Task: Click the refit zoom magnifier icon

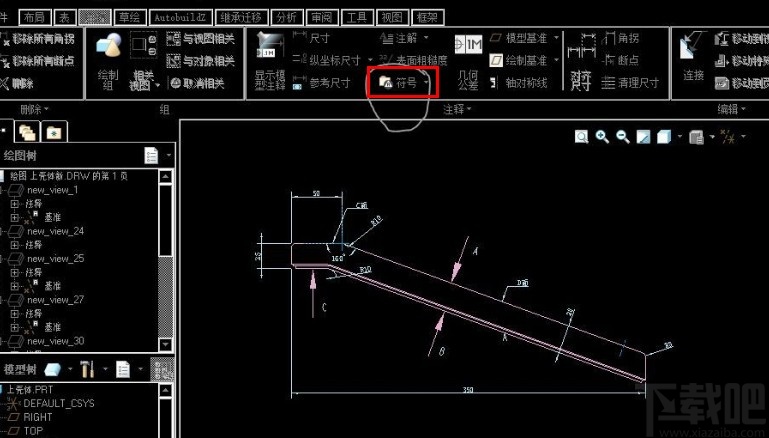Action: [x=582, y=137]
